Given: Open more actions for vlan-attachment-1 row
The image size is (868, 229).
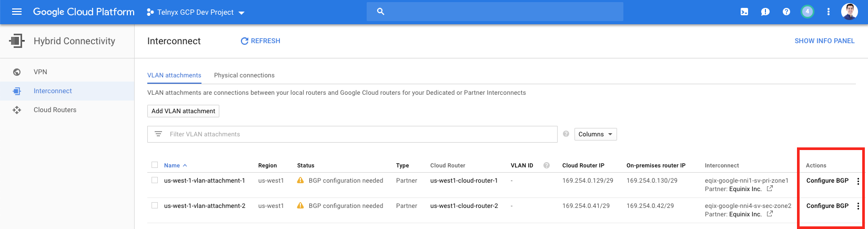Looking at the screenshot, I should tap(858, 181).
